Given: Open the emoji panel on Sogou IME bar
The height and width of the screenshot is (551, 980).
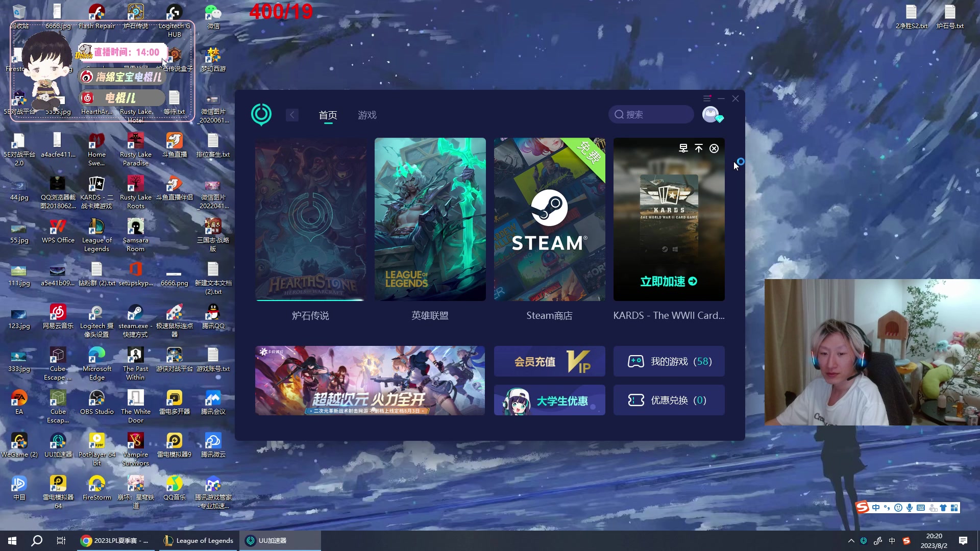Looking at the screenshot, I should [x=898, y=507].
